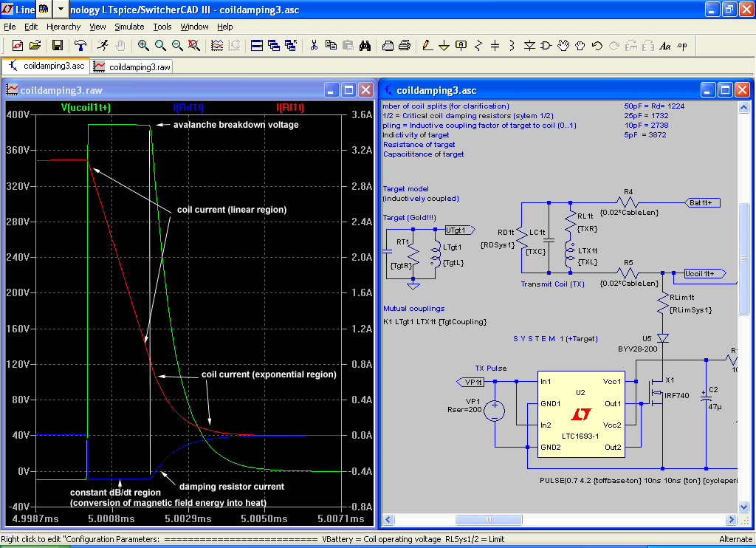
Task: Click the Bat1t+ net label
Action: 703,202
